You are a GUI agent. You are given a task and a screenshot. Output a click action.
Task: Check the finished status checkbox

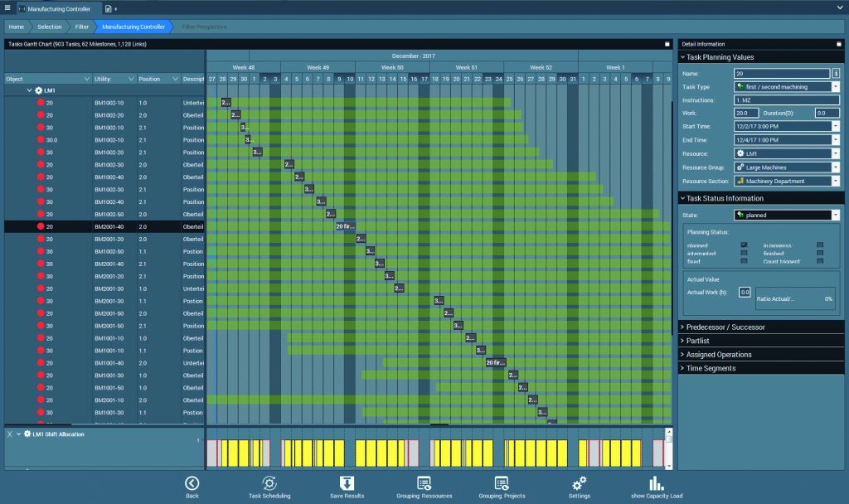819,254
